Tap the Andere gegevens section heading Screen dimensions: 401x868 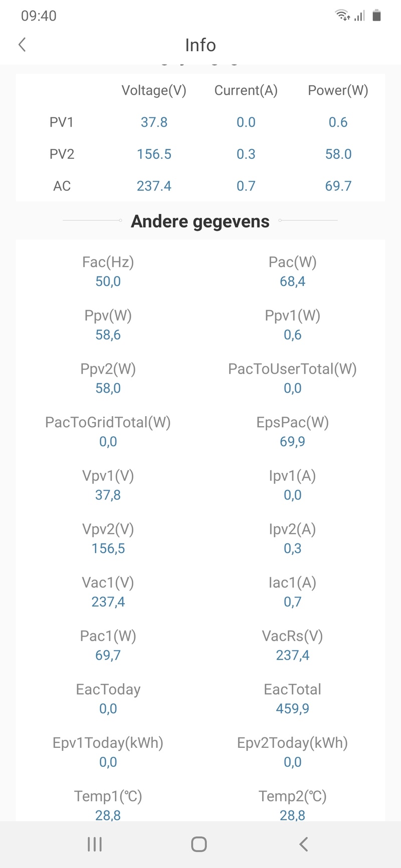(x=200, y=221)
